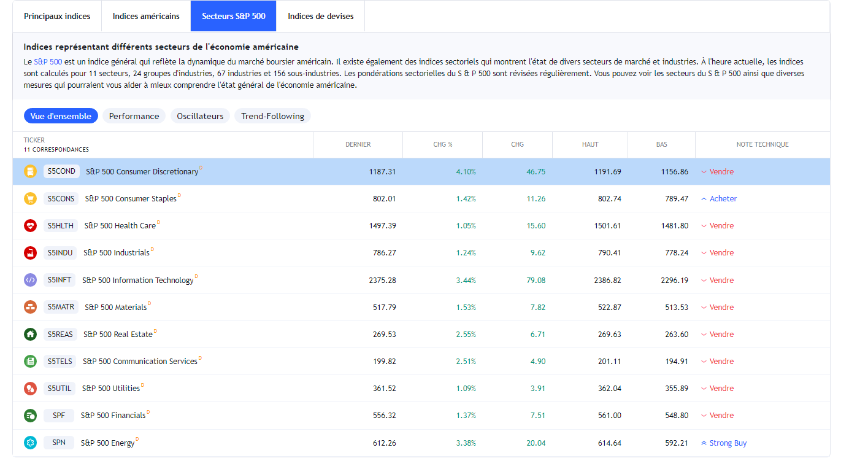Switch to Principaux indices tab
This screenshot has width=868, height=469.
[57, 16]
